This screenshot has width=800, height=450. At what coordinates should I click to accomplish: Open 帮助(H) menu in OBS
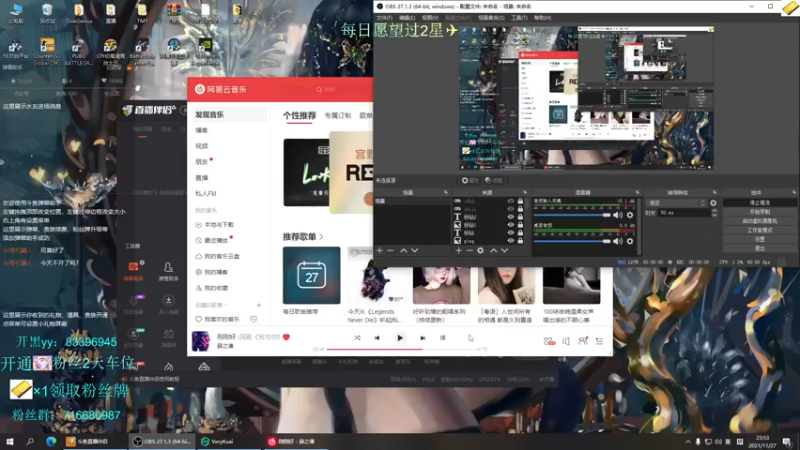(x=542, y=18)
